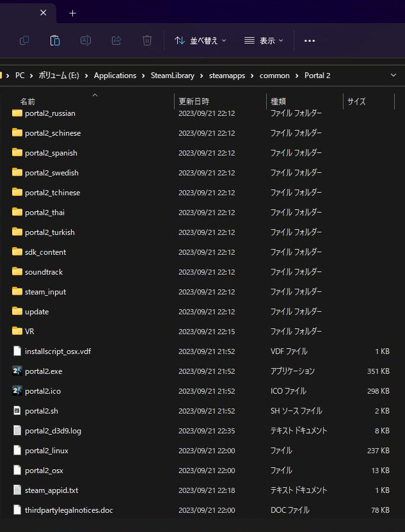Sort by the 名前 column header
Viewport: 405px width, 532px height.
[28, 101]
